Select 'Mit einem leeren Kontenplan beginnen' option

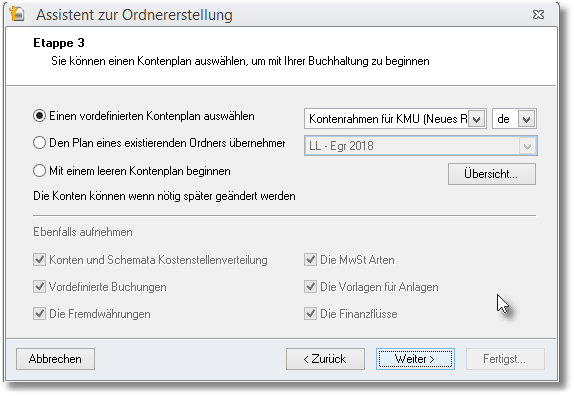point(39,171)
